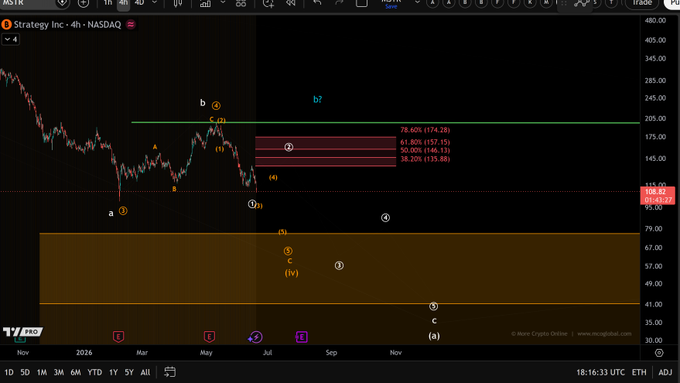Expand favorite indicators dropdown arrow
Image resolution: width=680 pixels, height=383 pixels.
click(222, 3)
